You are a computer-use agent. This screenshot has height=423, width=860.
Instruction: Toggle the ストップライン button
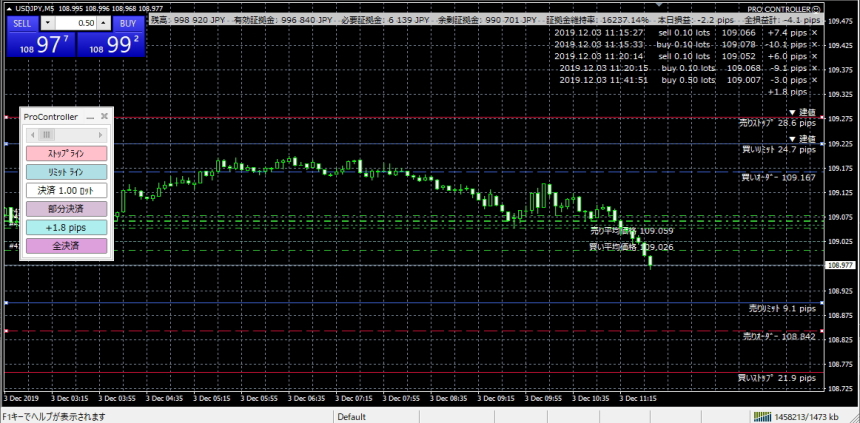(66, 154)
